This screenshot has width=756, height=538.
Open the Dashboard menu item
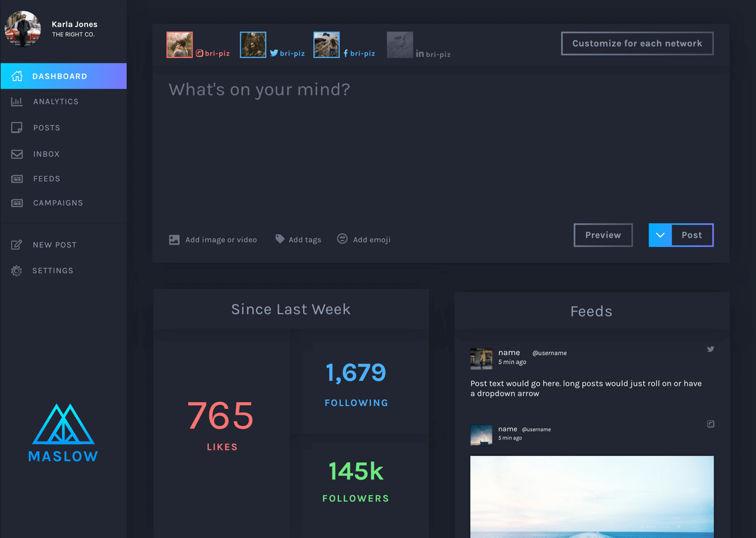tap(63, 76)
